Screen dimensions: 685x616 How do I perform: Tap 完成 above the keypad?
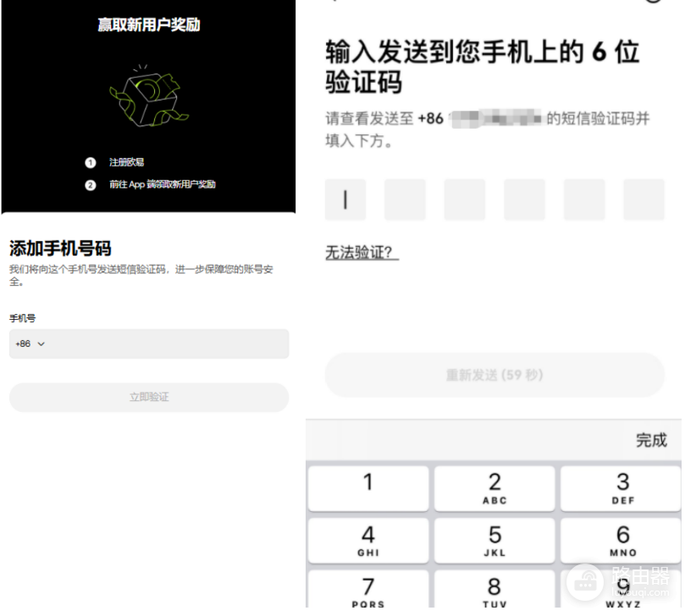pos(651,440)
